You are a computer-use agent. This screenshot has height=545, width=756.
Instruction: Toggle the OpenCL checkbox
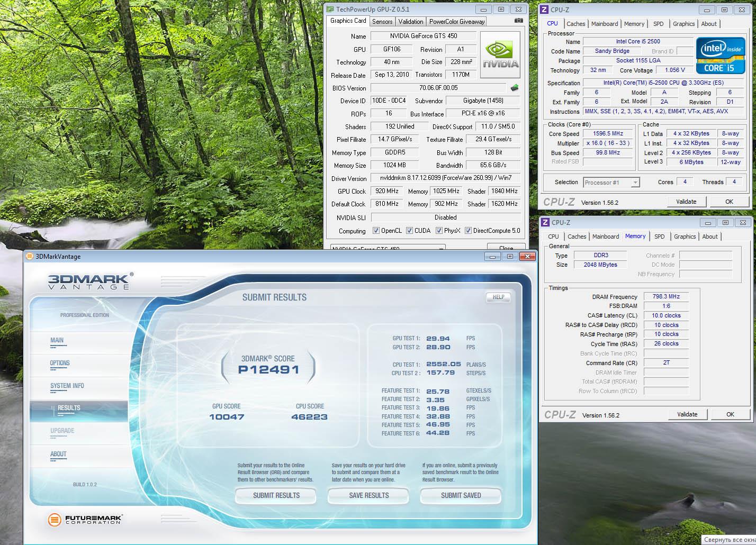point(376,231)
